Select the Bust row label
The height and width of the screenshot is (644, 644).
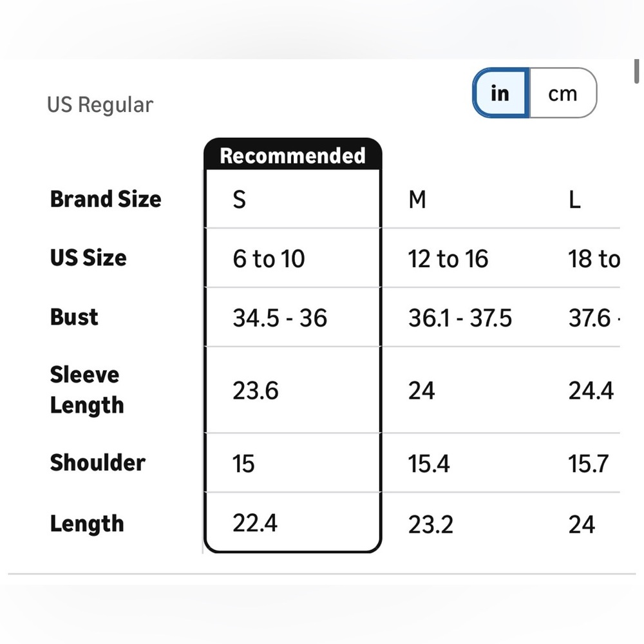[74, 317]
